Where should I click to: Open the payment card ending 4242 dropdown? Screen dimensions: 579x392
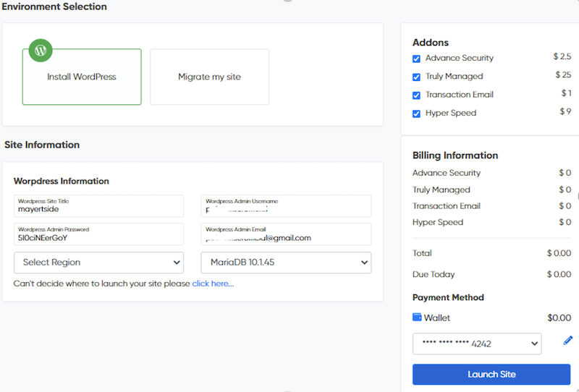[476, 344]
